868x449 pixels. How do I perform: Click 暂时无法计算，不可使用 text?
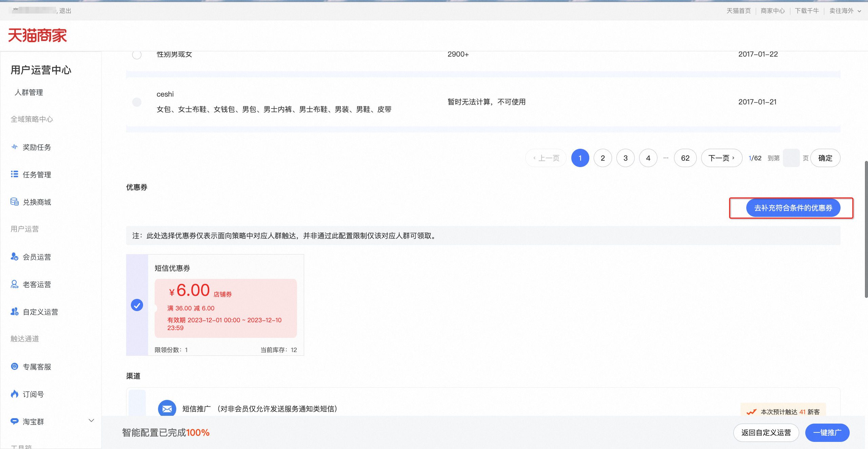point(487,102)
